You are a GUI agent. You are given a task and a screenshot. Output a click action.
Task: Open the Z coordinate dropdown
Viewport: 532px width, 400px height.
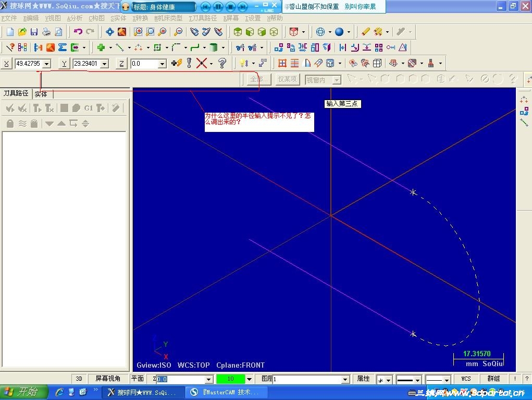point(162,64)
